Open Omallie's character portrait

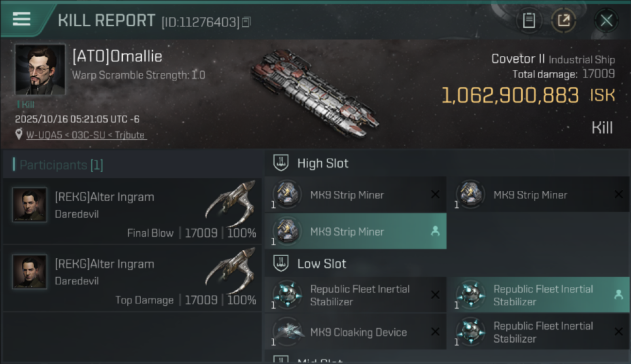pos(40,69)
